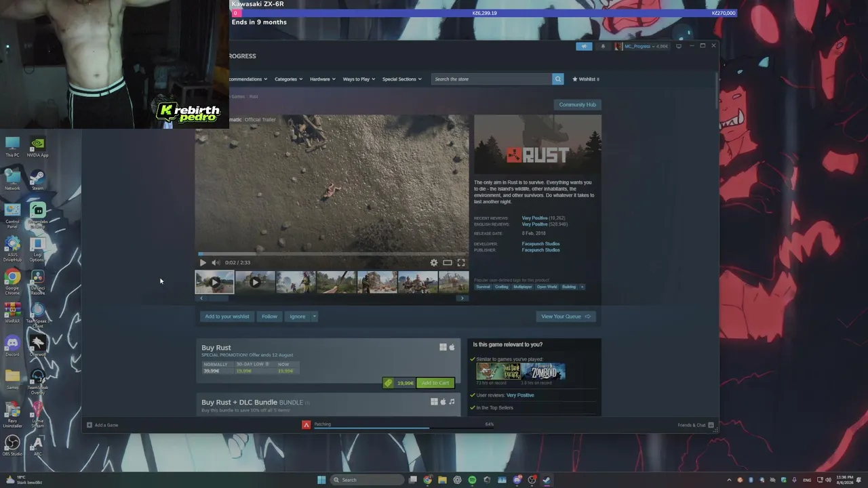Image resolution: width=868 pixels, height=488 pixels.
Task: Open Google Chrome desktop shortcut
Action: pyautogui.click(x=12, y=281)
